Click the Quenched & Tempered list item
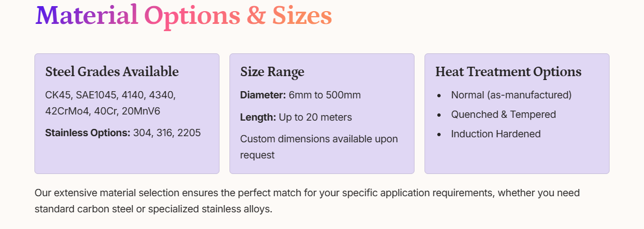 (503, 114)
